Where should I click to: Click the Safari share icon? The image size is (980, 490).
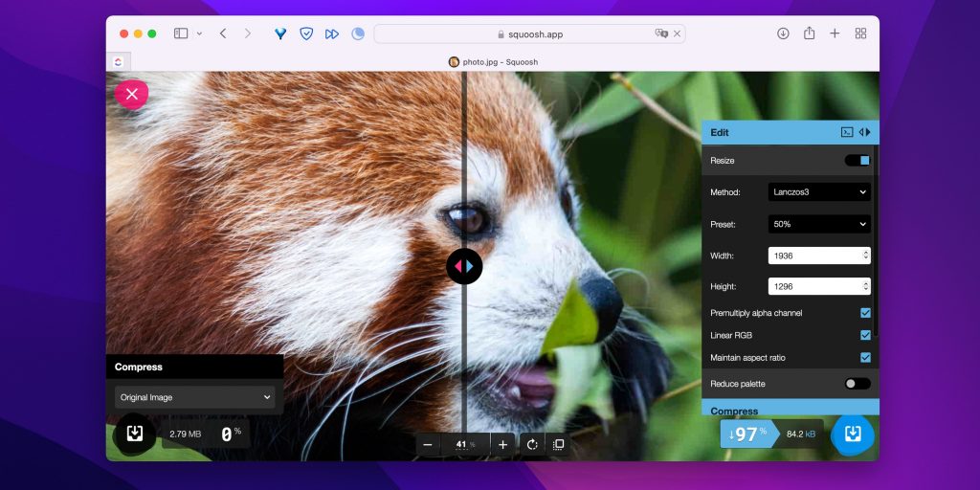click(810, 33)
